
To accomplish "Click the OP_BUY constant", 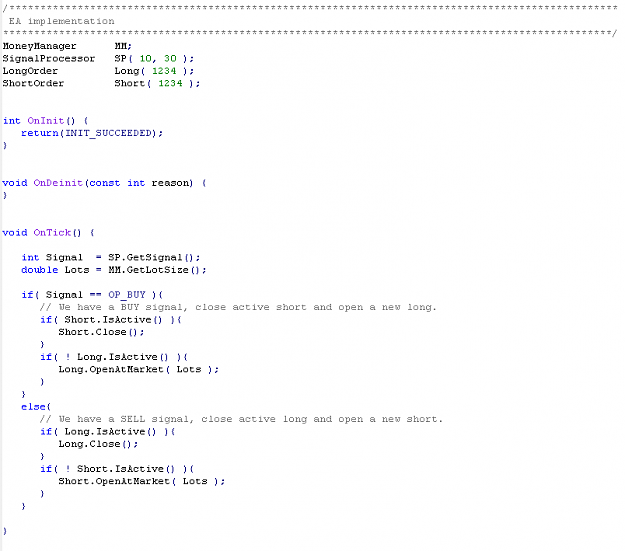I will (x=127, y=295).
